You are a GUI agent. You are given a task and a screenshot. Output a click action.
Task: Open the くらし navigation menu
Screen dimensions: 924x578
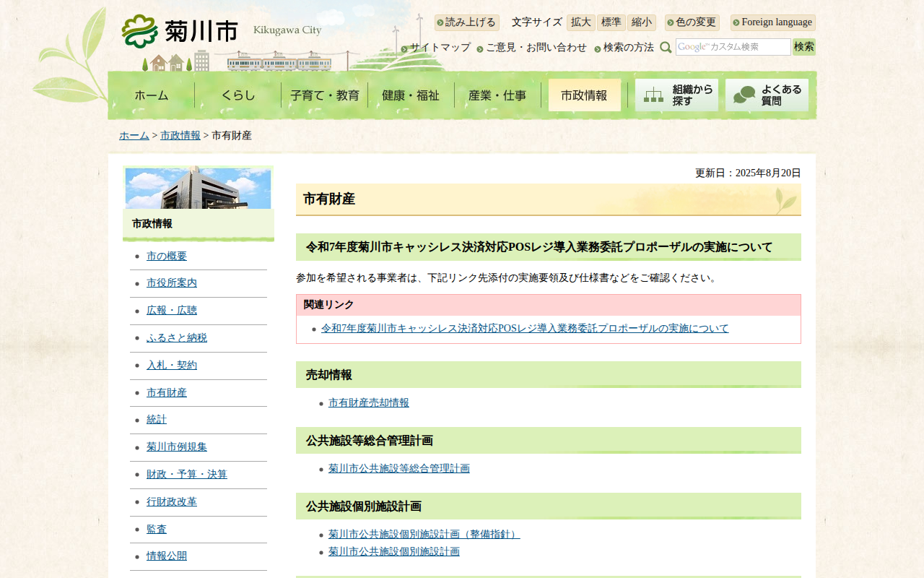[237, 95]
